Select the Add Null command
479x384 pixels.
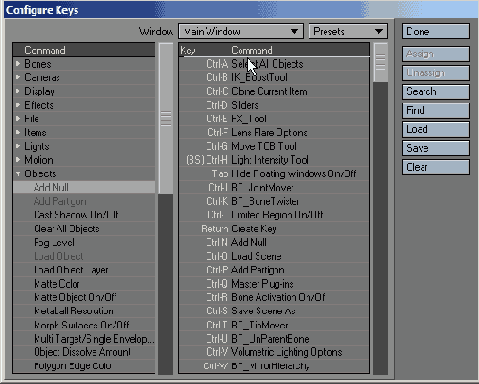pyautogui.click(x=84, y=187)
